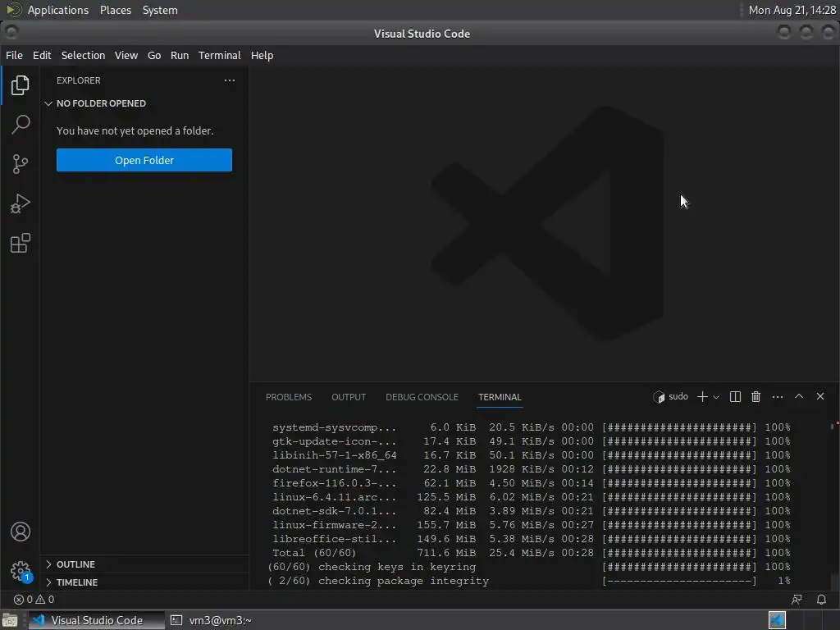Switch to the Output tab
This screenshot has height=630, width=840.
coord(348,397)
